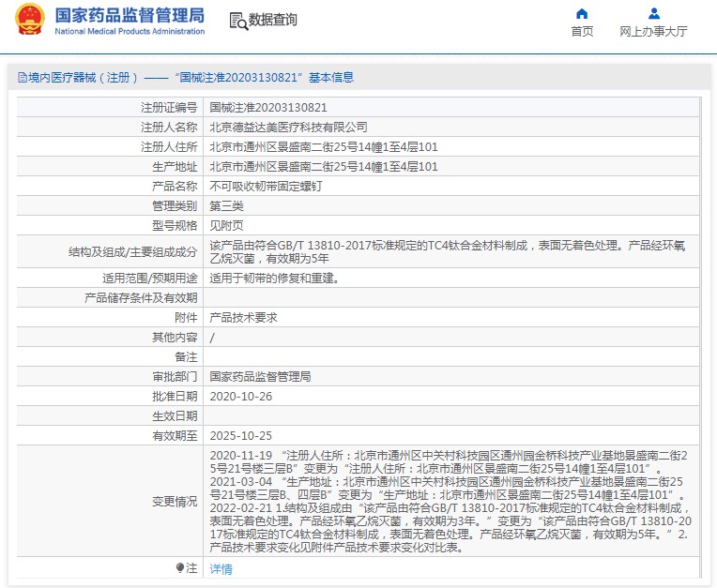Click the 管理类别 label

(175, 205)
